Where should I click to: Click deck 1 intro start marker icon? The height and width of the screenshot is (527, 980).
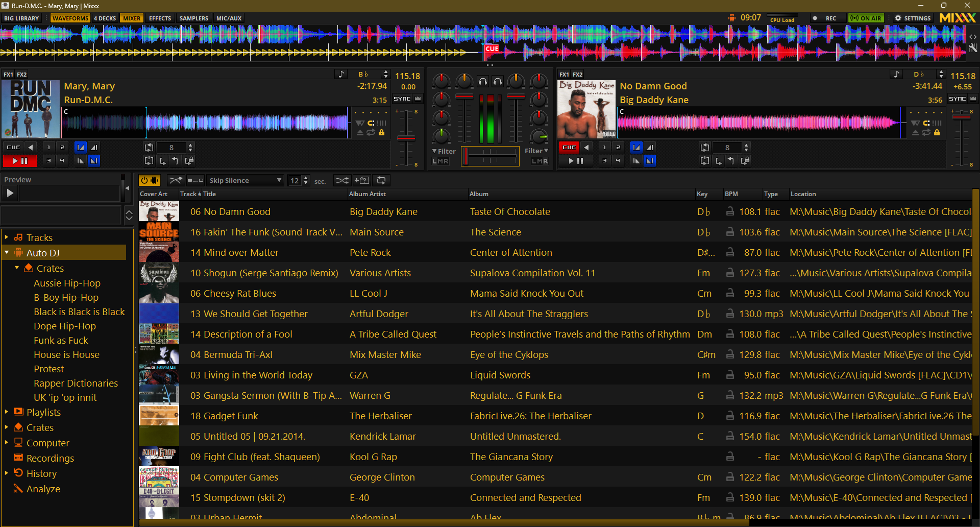pos(80,147)
